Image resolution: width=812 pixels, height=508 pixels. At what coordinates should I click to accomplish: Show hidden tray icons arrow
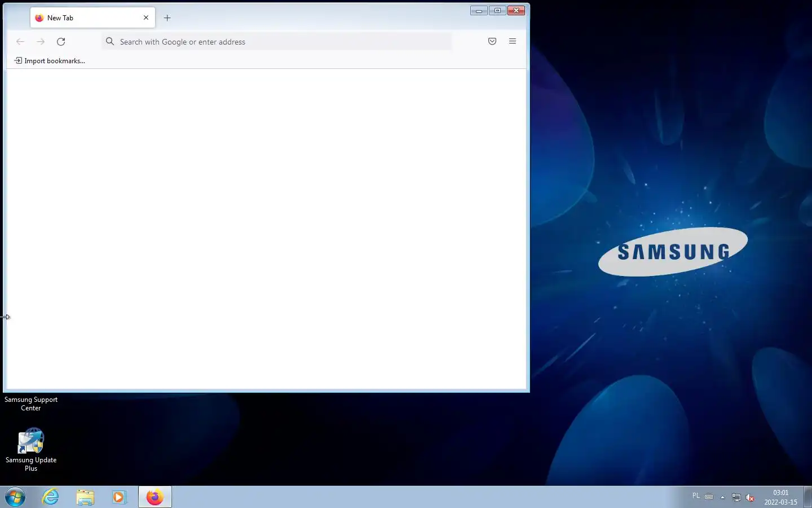click(x=722, y=497)
